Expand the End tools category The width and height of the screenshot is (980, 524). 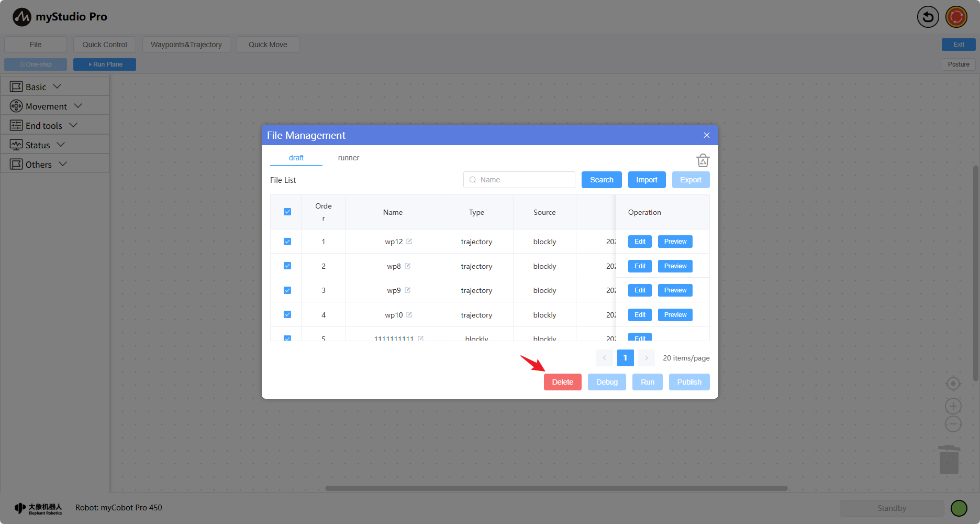44,126
